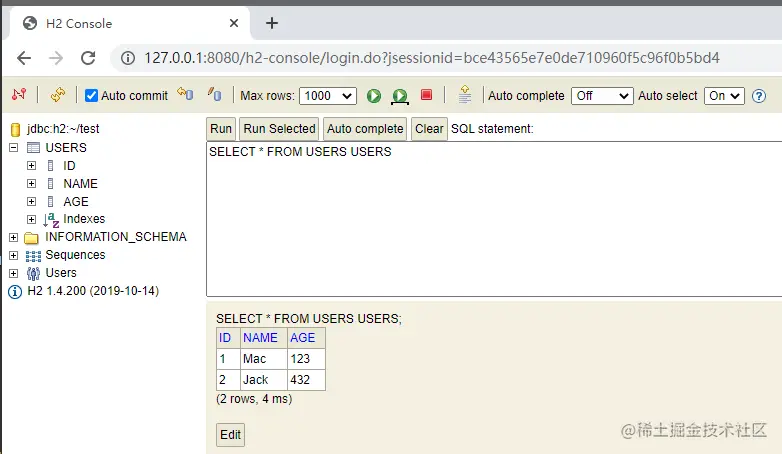Click the AGE column icon

point(50,202)
